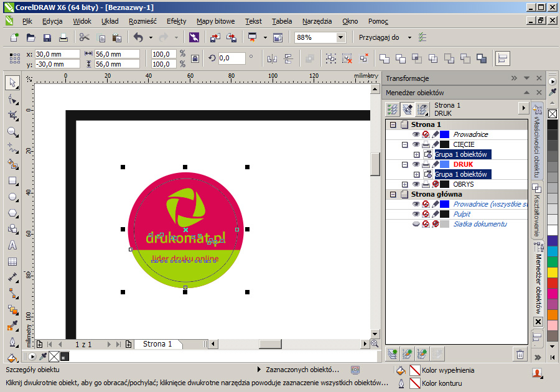Toggle printing for the Pulpit layer
This screenshot has height=392, width=560.
click(426, 214)
